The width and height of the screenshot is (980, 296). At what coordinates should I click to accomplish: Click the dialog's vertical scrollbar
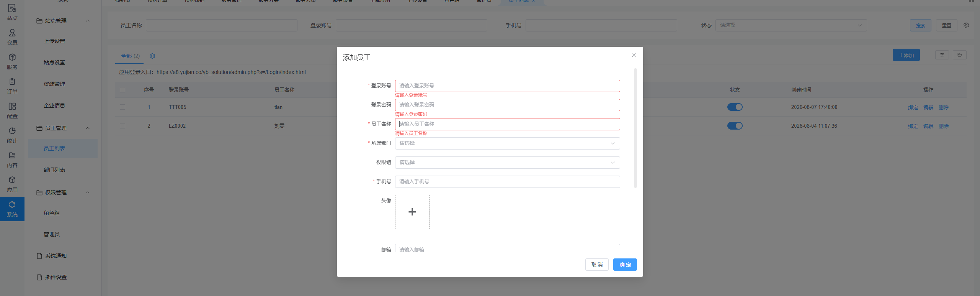click(635, 128)
